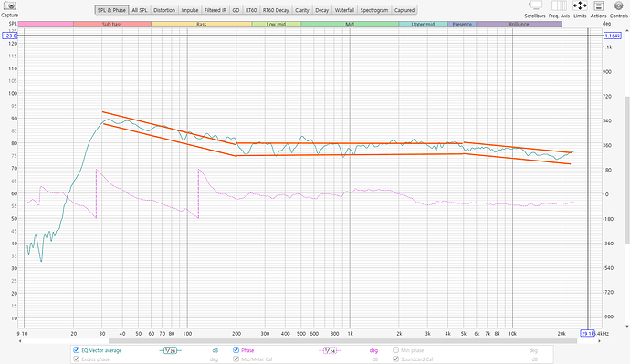Switch to the Spectrogram tab
The width and height of the screenshot is (630, 364).
click(x=374, y=10)
